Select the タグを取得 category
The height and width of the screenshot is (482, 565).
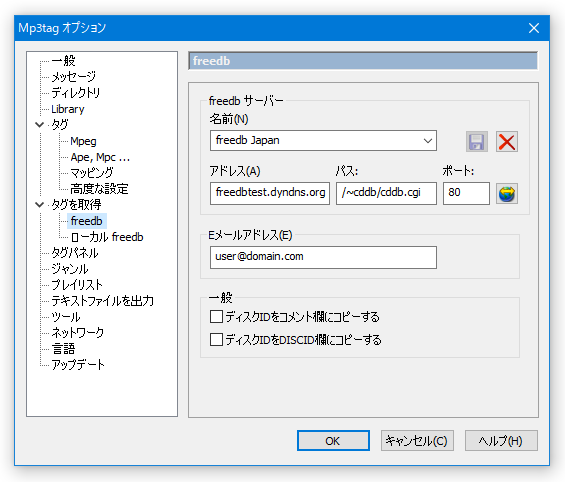pos(76,205)
